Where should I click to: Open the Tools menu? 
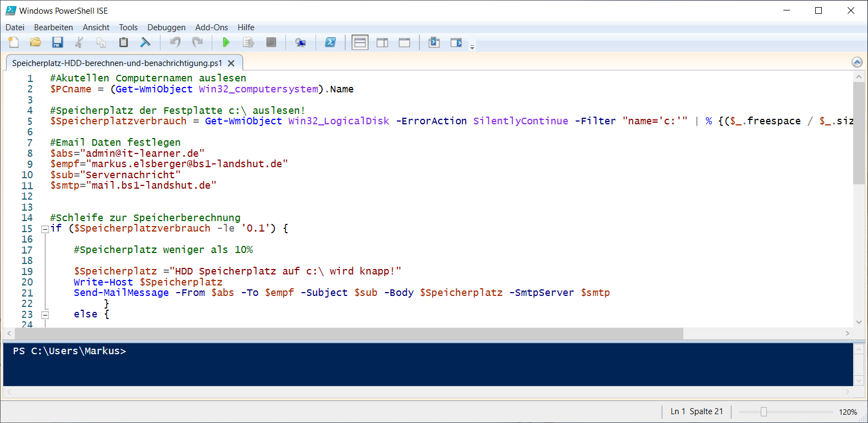point(129,28)
